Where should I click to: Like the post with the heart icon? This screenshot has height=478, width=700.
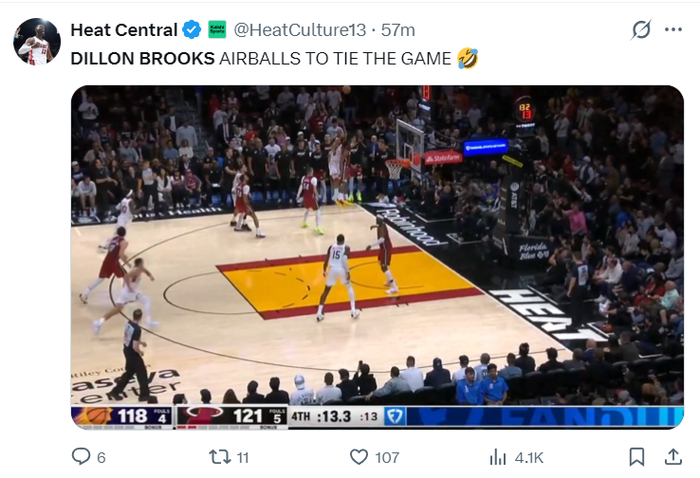[x=358, y=457]
